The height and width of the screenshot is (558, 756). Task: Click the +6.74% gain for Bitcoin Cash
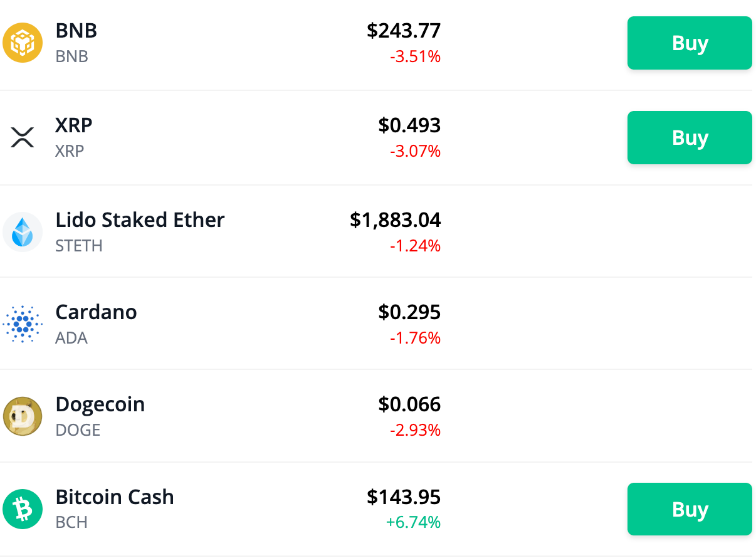(414, 522)
